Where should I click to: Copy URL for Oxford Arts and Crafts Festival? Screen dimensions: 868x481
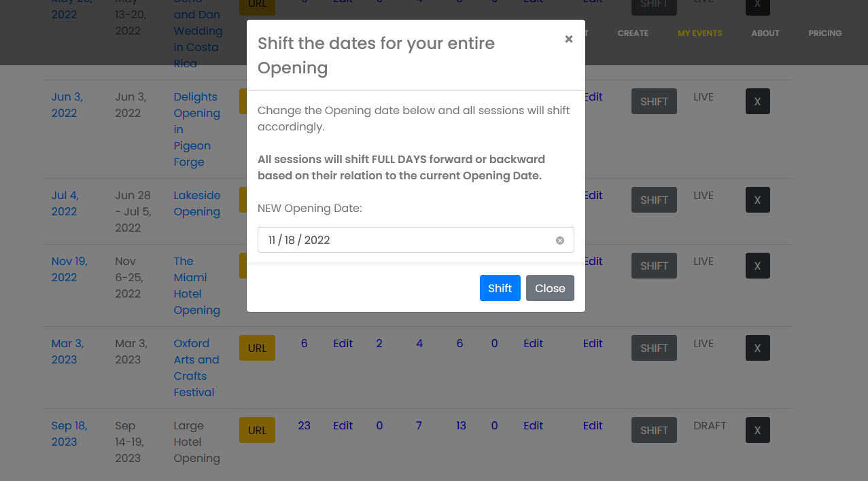point(257,348)
